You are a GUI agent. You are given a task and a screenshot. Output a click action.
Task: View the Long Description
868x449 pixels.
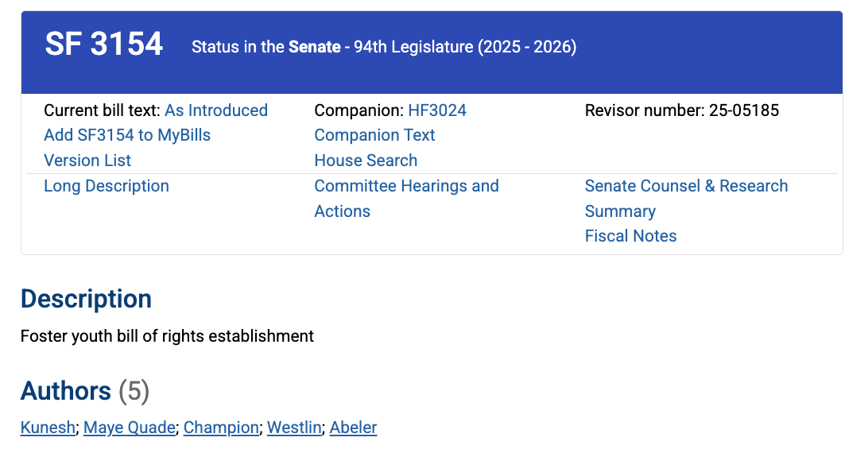[x=107, y=186]
